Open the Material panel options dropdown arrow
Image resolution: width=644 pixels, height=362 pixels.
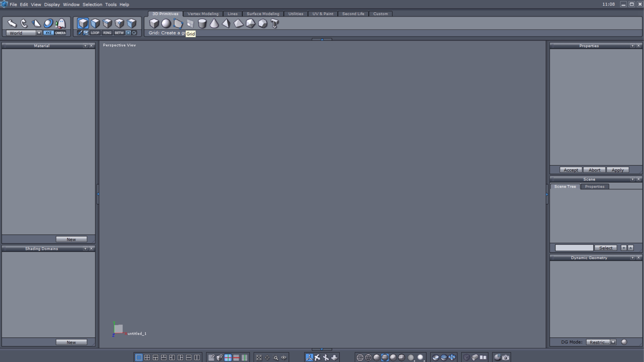(x=85, y=46)
